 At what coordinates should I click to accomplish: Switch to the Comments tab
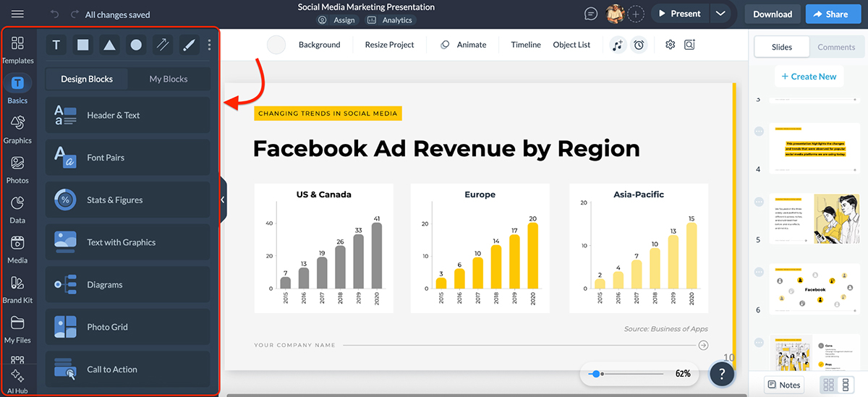836,47
